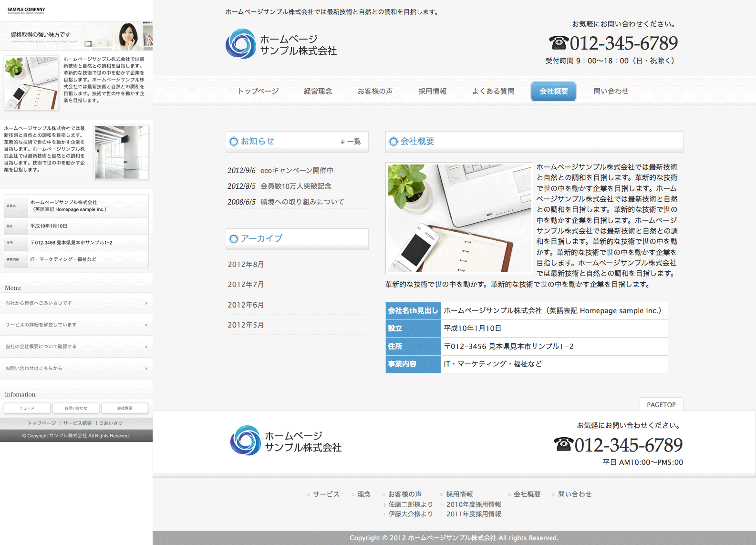Click the laptop and plant photo thumbnail
Viewport: 756px width, 545px height.
click(x=459, y=218)
